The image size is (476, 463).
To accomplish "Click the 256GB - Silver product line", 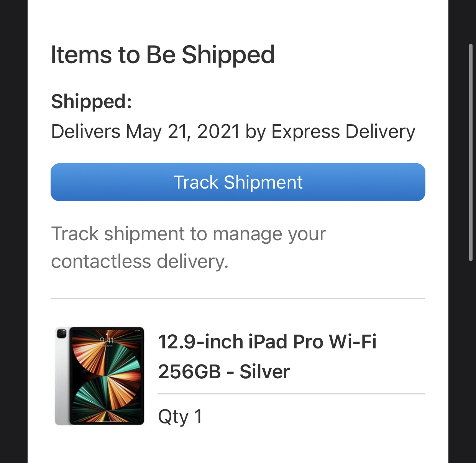I will point(224,371).
